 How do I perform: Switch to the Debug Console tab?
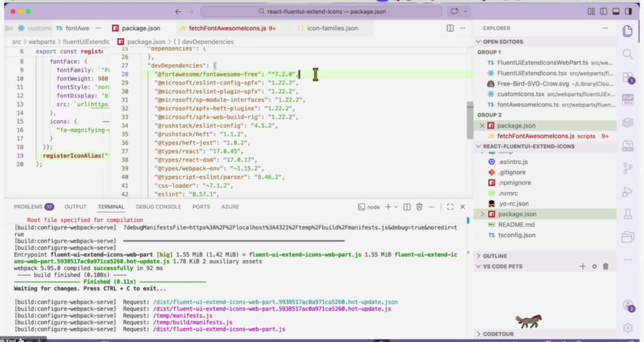[158, 206]
